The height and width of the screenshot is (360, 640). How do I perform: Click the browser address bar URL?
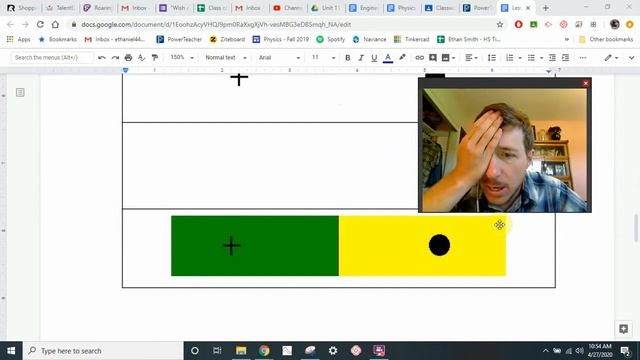(216, 24)
